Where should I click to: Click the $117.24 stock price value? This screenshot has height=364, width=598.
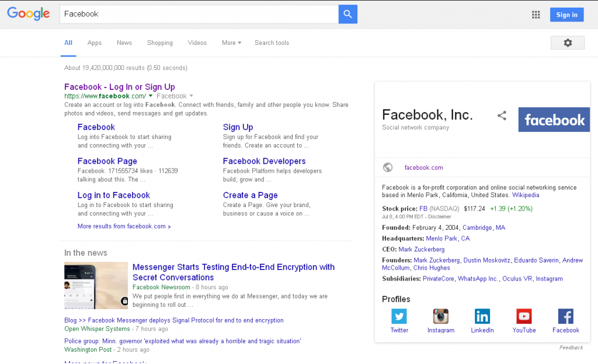click(474, 209)
